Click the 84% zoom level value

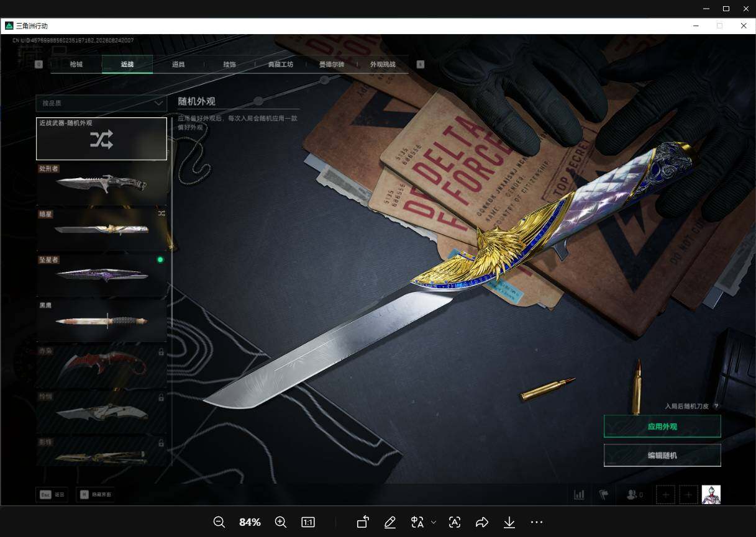click(x=250, y=522)
